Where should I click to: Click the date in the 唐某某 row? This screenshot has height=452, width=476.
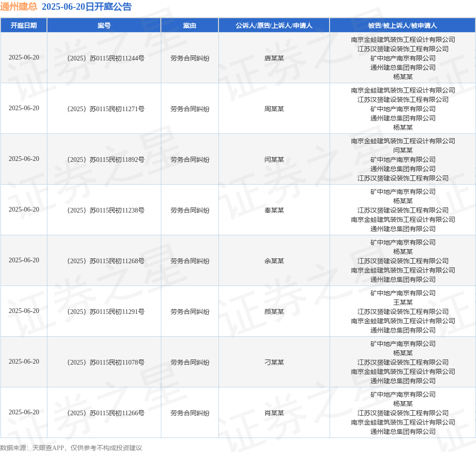coord(24,57)
